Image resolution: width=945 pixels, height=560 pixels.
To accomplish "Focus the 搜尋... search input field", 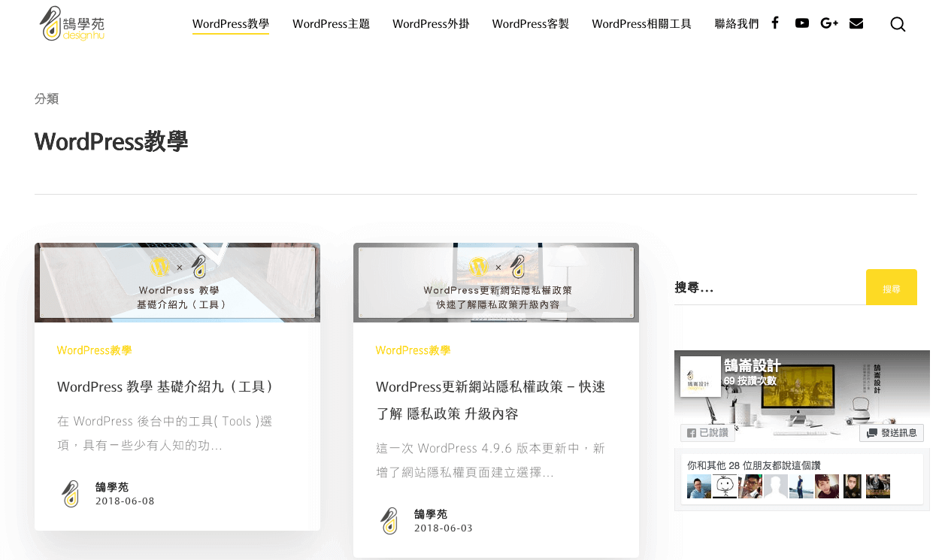I will (770, 287).
